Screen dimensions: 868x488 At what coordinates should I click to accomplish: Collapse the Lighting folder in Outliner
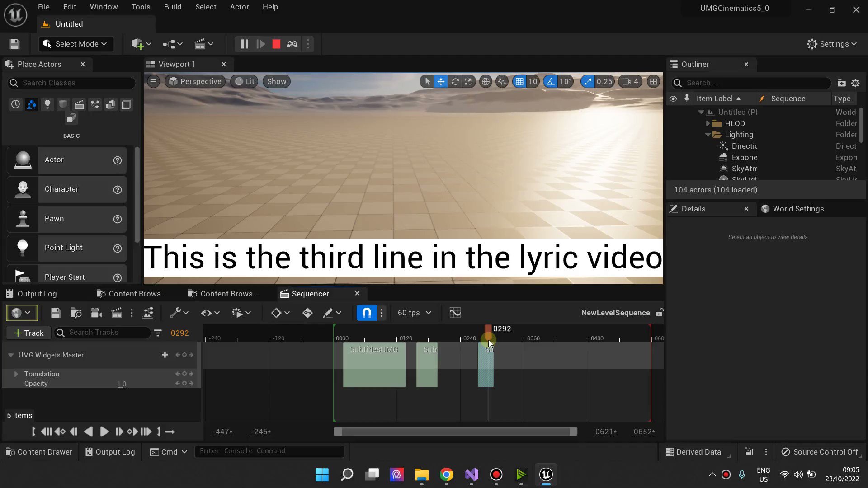point(708,135)
